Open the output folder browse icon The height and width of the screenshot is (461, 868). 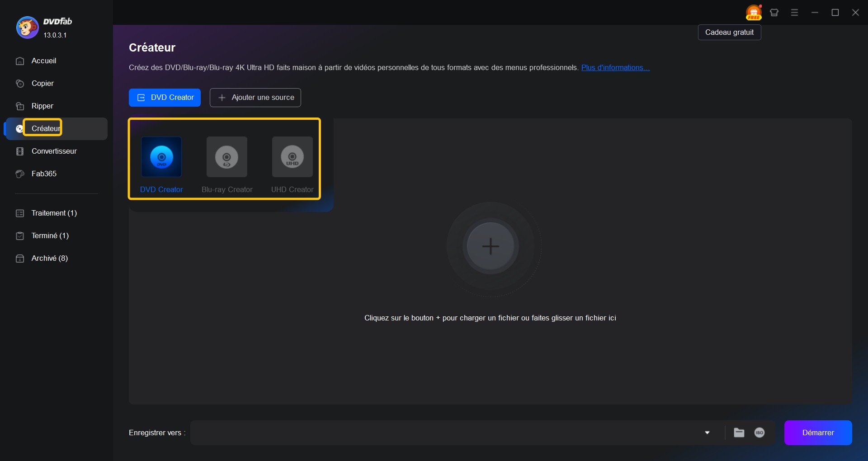(739, 433)
